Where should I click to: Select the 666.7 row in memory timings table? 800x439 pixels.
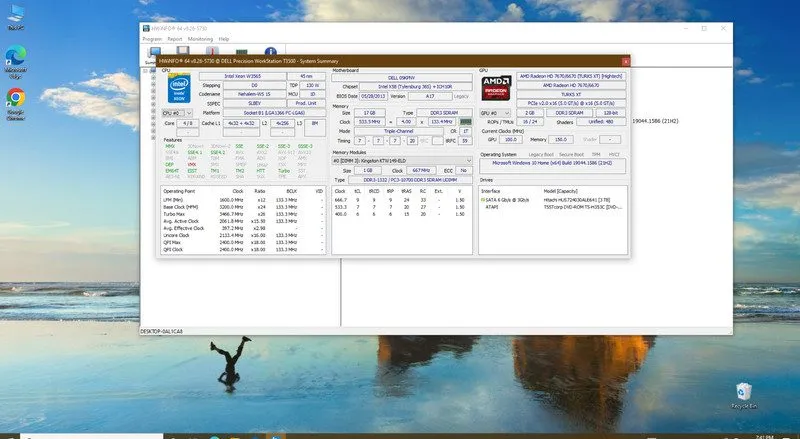[x=402, y=200]
